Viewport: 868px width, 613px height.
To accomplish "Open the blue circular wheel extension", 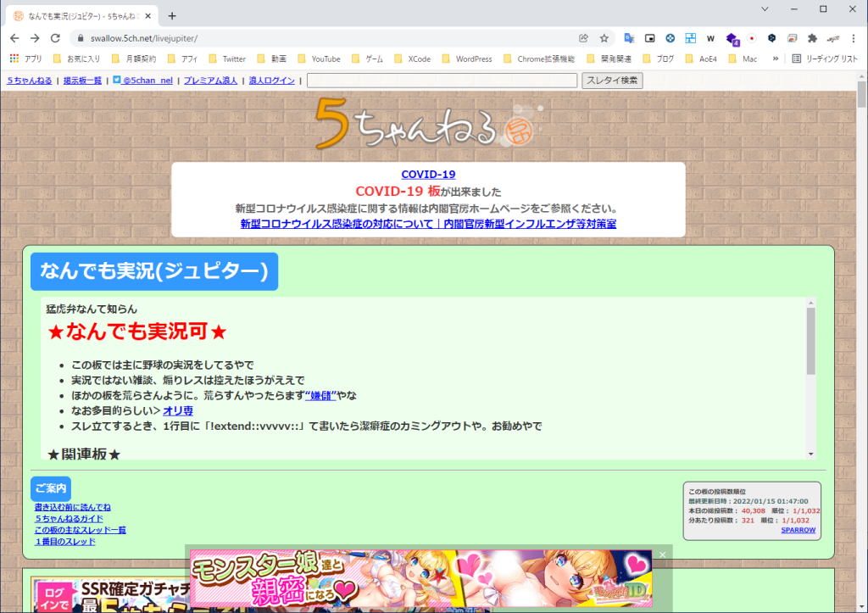I will (670, 38).
